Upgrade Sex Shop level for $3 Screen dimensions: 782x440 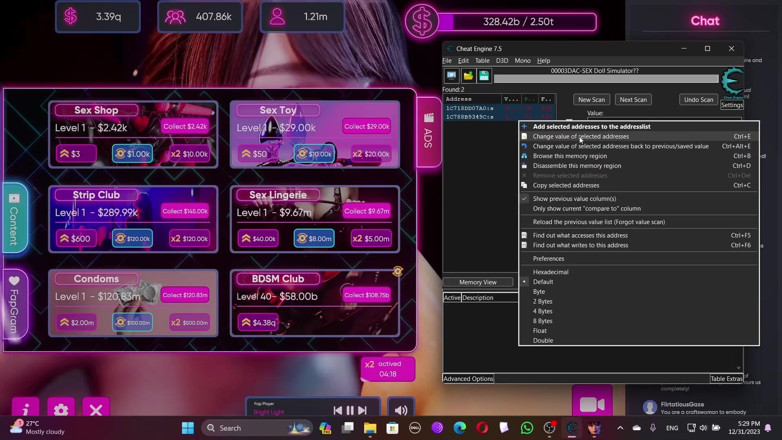tap(76, 154)
